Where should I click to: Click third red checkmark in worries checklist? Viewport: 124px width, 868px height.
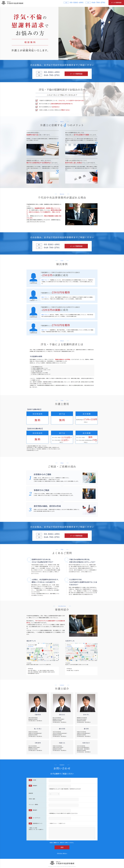(36, 107)
